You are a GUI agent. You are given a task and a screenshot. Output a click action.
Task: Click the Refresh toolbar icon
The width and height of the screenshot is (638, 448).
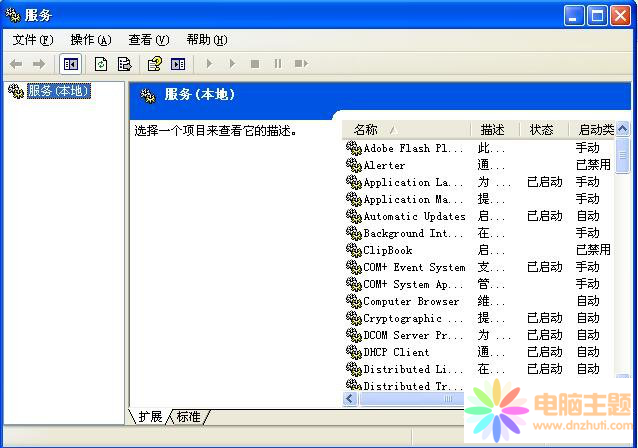pos(101,64)
